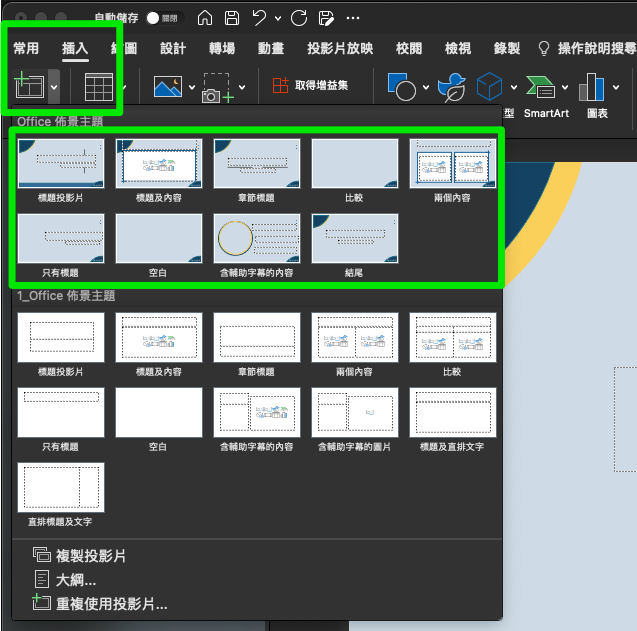Viewport: 637px width, 631px height.
Task: Choose Office theme 標題及內容 layout
Action: tap(159, 163)
